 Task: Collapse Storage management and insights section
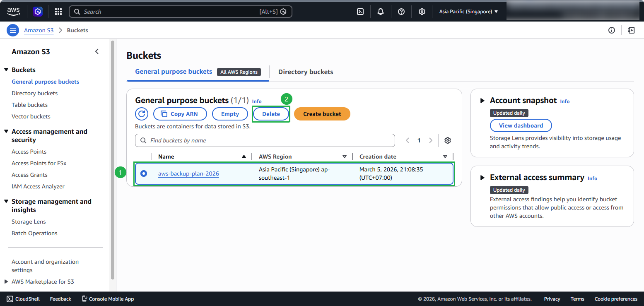6,201
